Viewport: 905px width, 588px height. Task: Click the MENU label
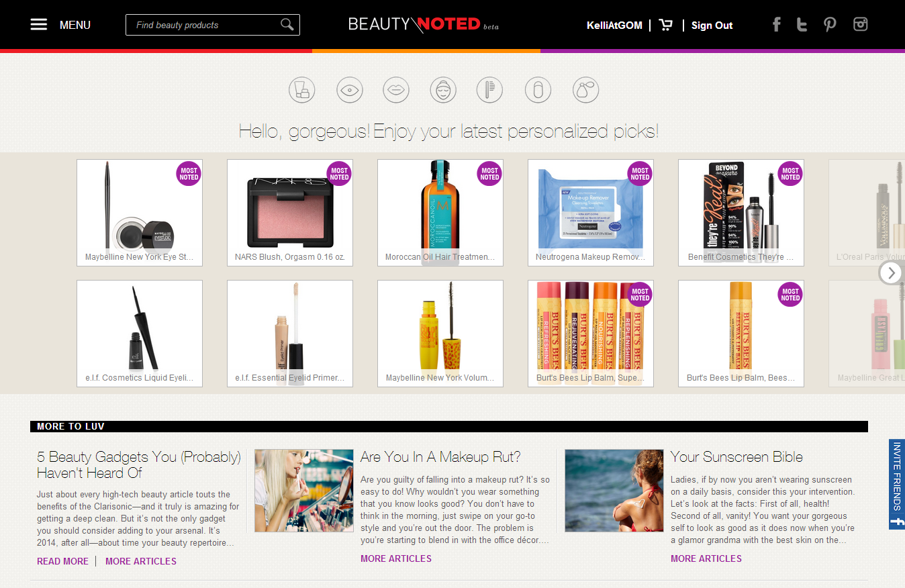pos(75,25)
